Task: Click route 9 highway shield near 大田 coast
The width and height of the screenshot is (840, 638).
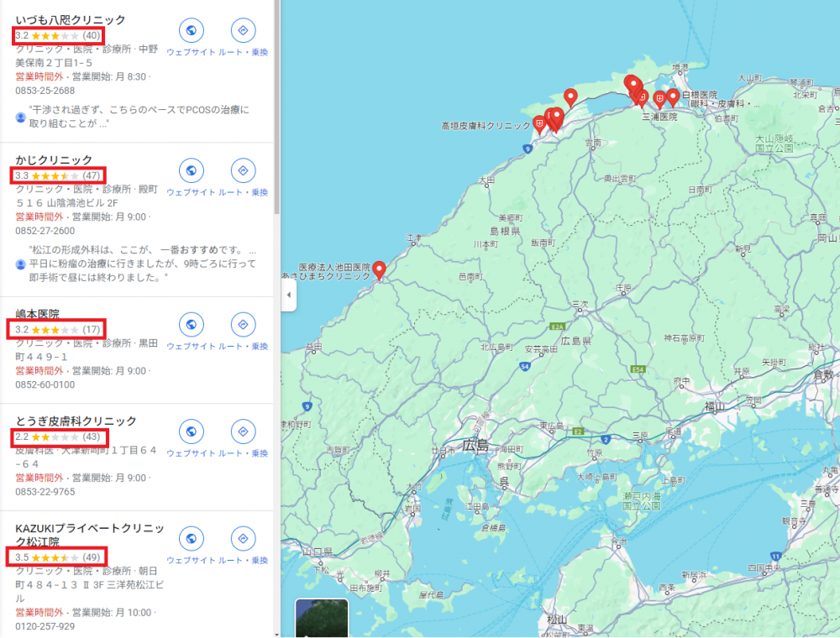Action: 528,149
